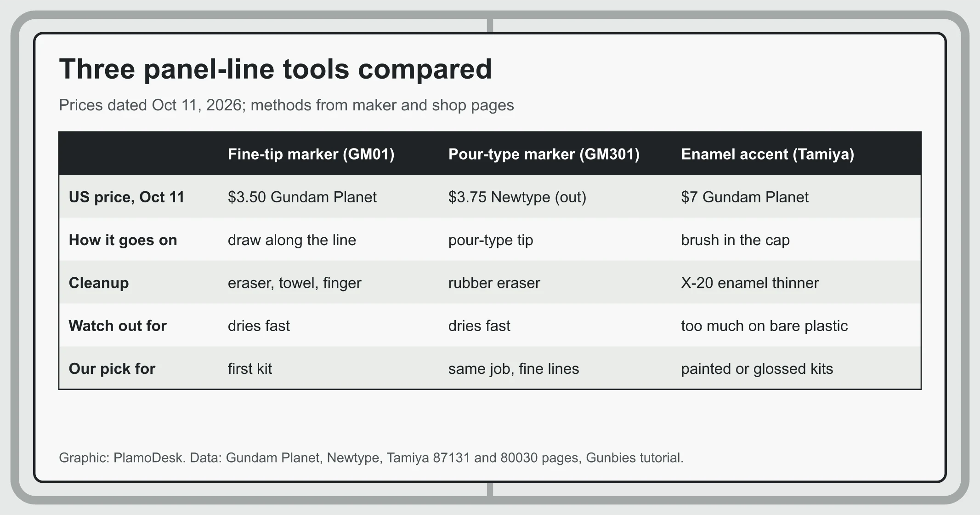The height and width of the screenshot is (515, 980).
Task: Click the '$7 Gundam Planet' cell
Action: point(745,197)
